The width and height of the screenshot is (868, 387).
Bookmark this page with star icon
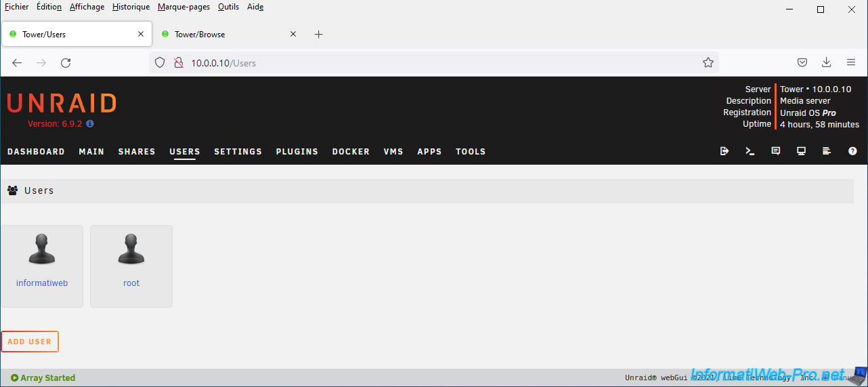(708, 63)
